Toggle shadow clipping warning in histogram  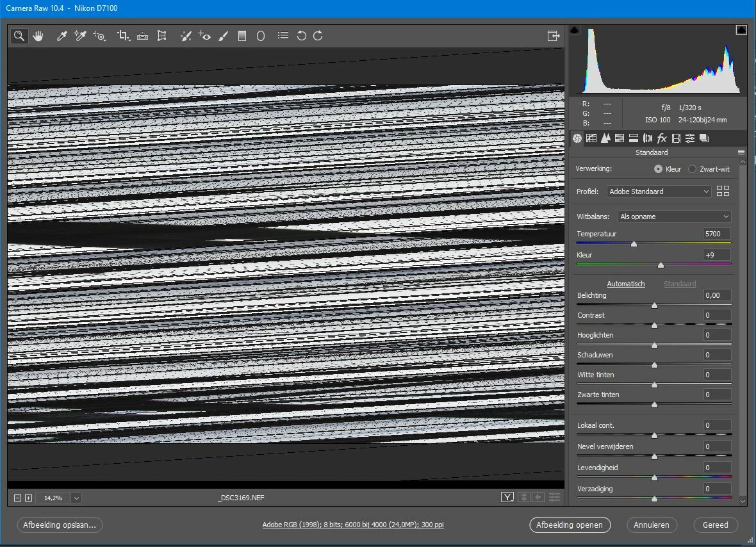575,30
